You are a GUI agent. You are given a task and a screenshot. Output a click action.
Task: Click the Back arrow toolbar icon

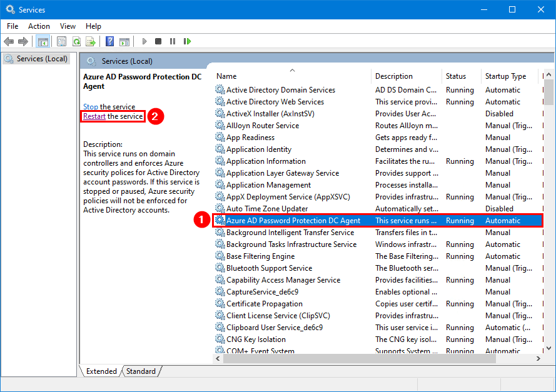9,41
